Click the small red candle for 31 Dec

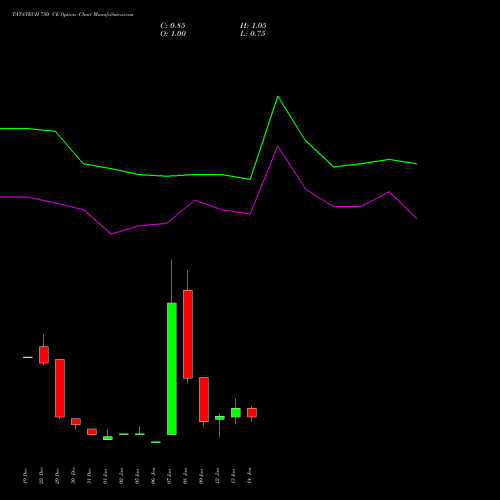click(x=92, y=432)
